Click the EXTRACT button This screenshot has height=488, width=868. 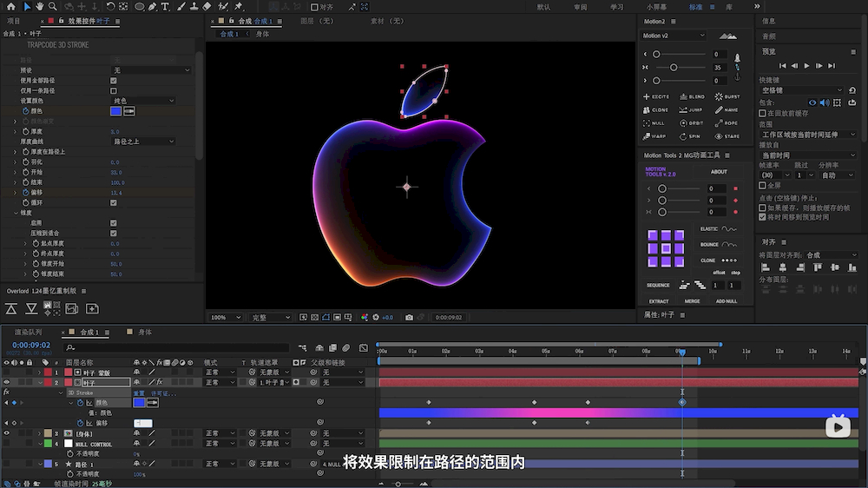(659, 301)
